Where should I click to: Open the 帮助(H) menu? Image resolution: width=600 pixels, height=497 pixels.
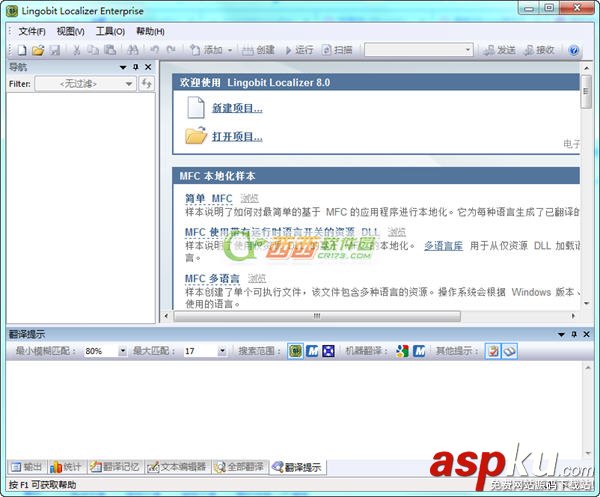pos(150,31)
